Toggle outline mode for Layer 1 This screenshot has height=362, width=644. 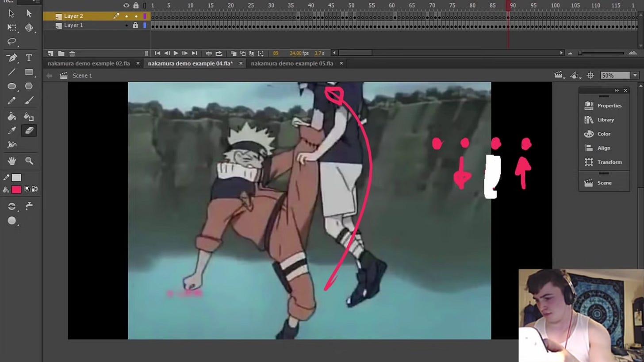(145, 25)
